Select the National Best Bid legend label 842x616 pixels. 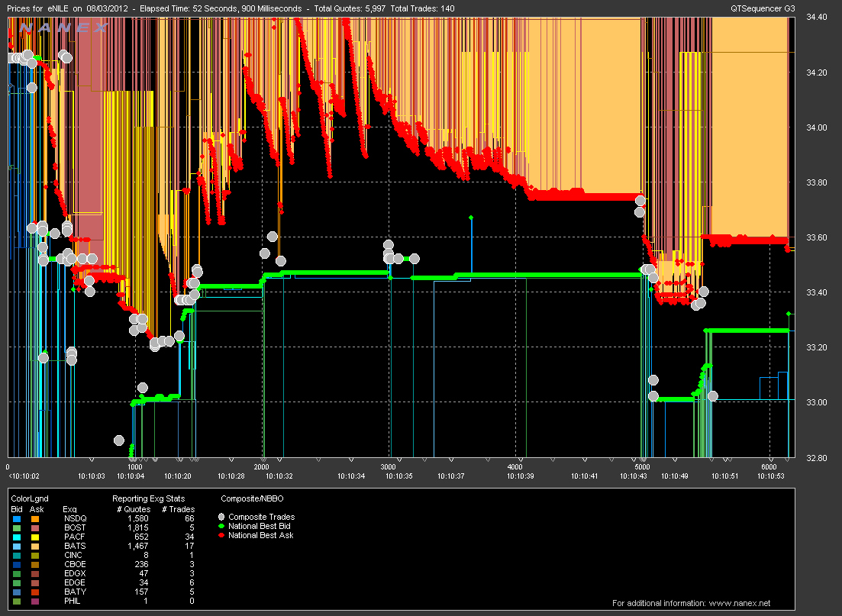coord(260,527)
